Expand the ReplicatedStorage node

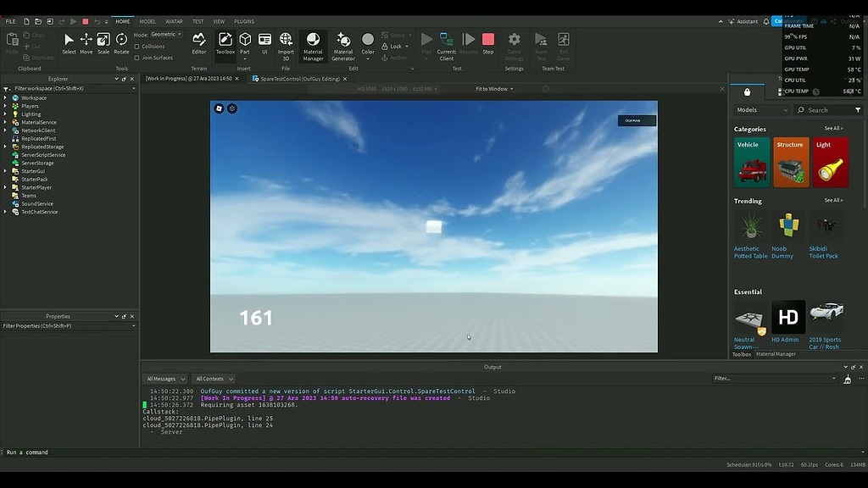[6, 147]
